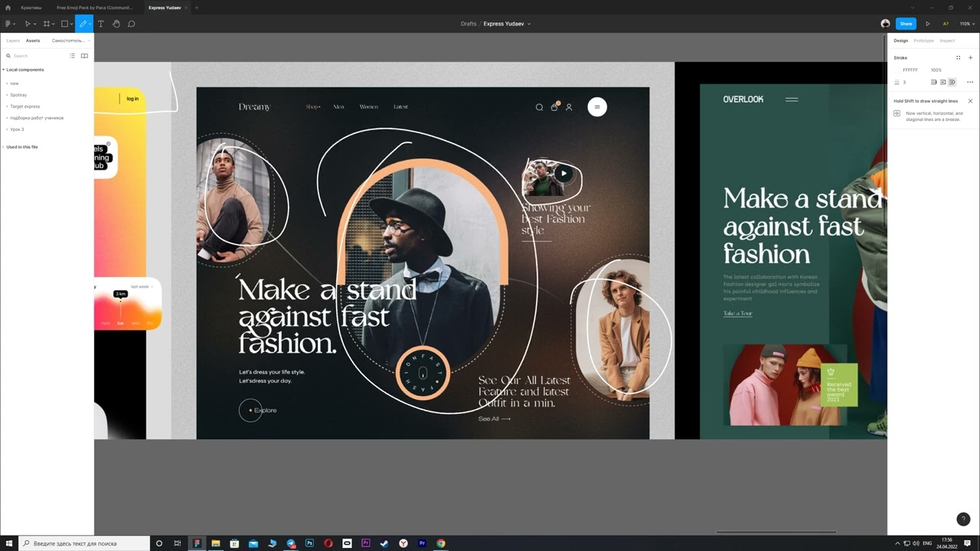Image resolution: width=980 pixels, height=551 pixels.
Task: Select the Hand tool
Action: [116, 24]
